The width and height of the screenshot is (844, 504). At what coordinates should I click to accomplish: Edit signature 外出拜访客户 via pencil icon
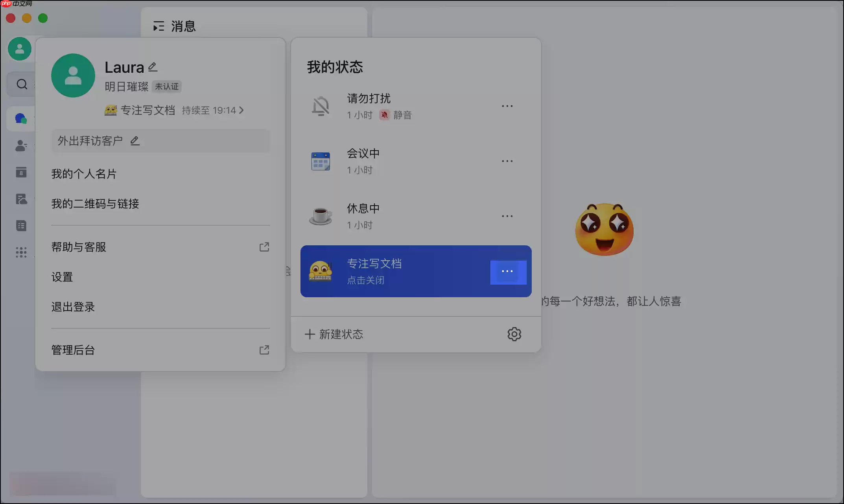coord(135,140)
